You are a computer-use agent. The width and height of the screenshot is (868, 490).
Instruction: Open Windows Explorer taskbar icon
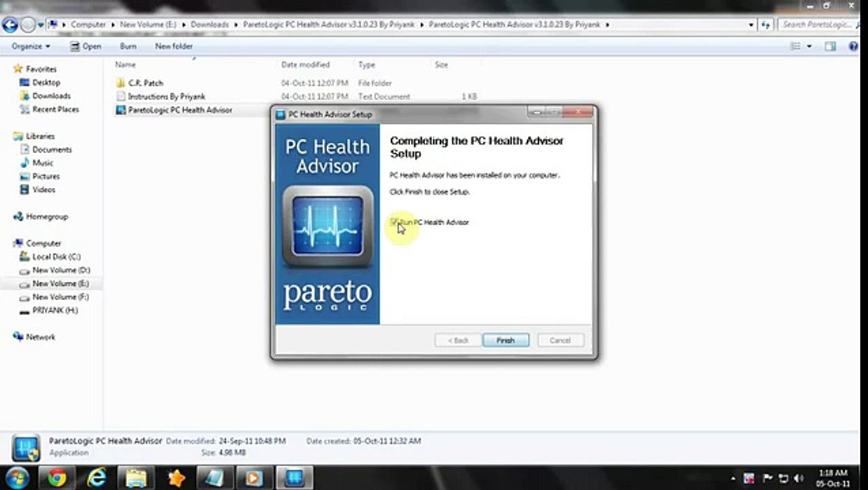pos(136,478)
